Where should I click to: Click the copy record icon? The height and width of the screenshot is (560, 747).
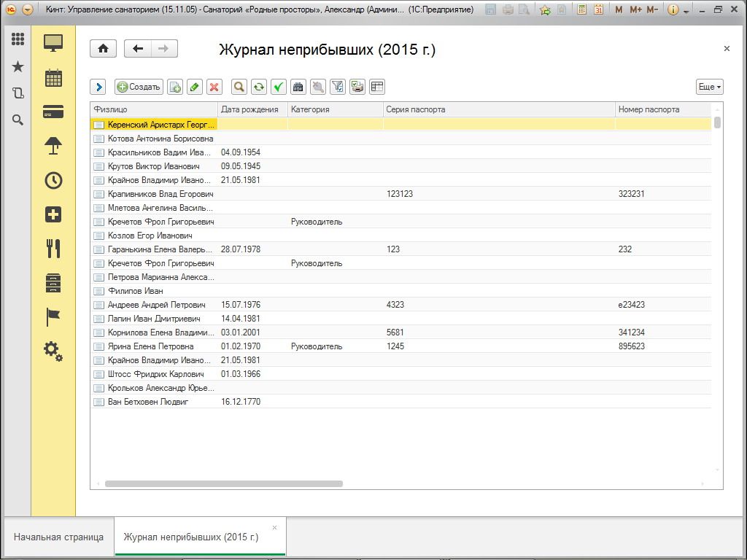[x=175, y=87]
